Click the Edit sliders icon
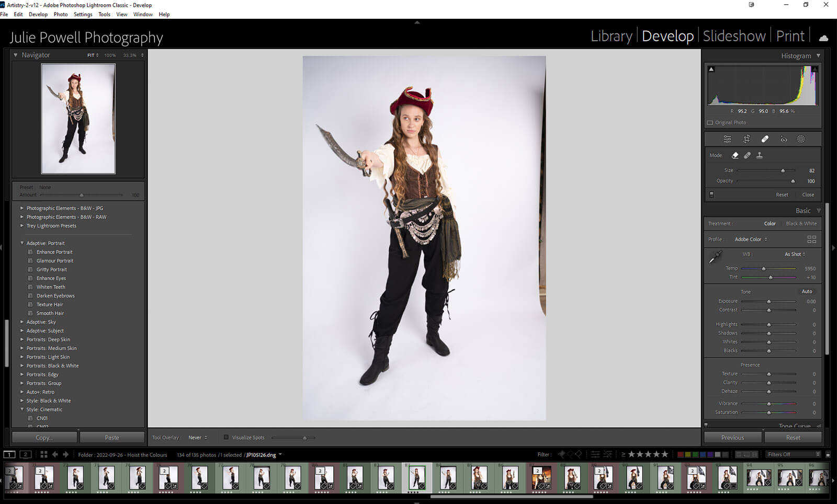Screen dimensions: 837x504 coord(727,139)
